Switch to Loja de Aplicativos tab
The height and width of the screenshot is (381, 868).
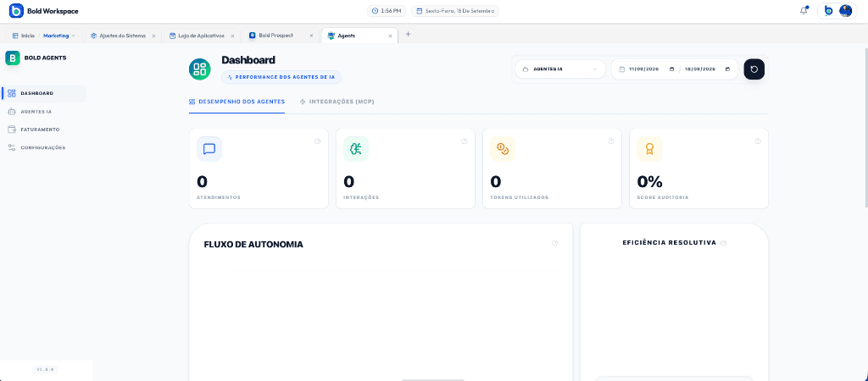coord(197,36)
